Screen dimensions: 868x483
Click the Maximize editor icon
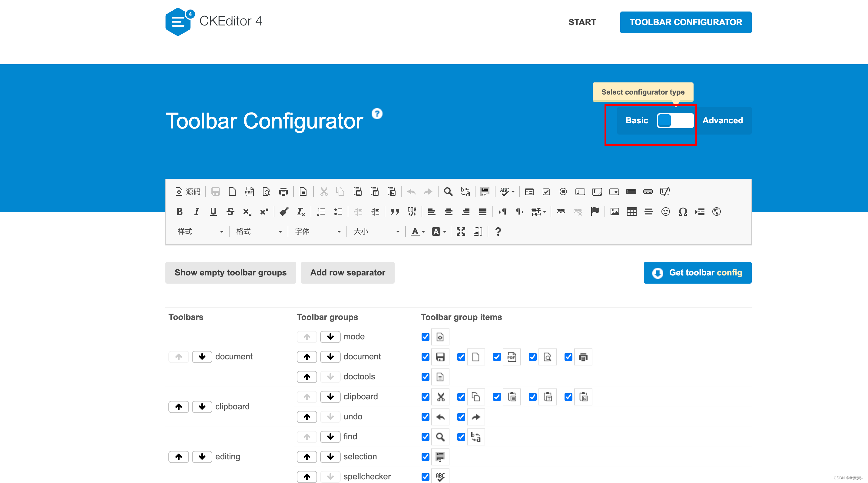coord(461,232)
